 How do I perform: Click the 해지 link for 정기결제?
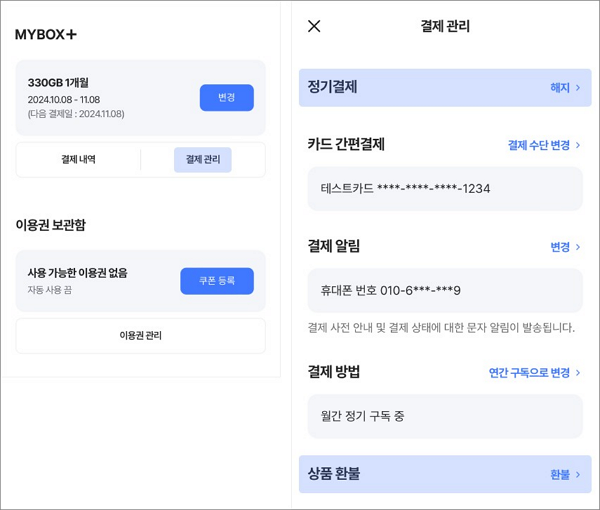[560, 88]
